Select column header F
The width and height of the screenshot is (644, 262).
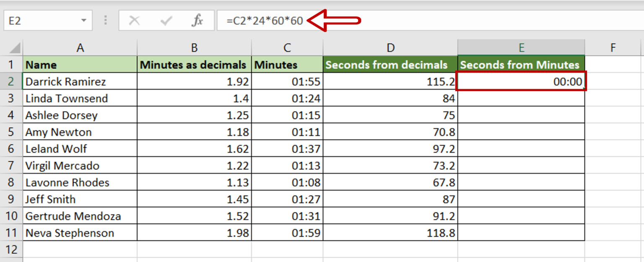613,47
